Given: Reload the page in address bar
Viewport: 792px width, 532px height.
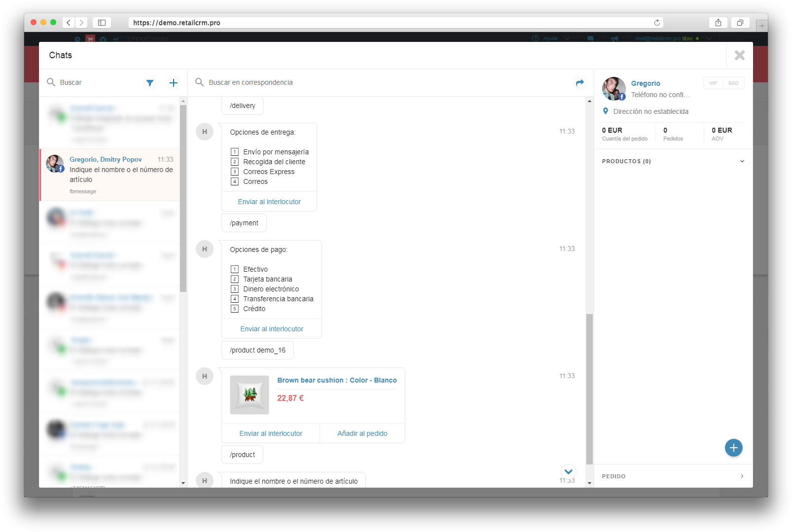Looking at the screenshot, I should (657, 23).
